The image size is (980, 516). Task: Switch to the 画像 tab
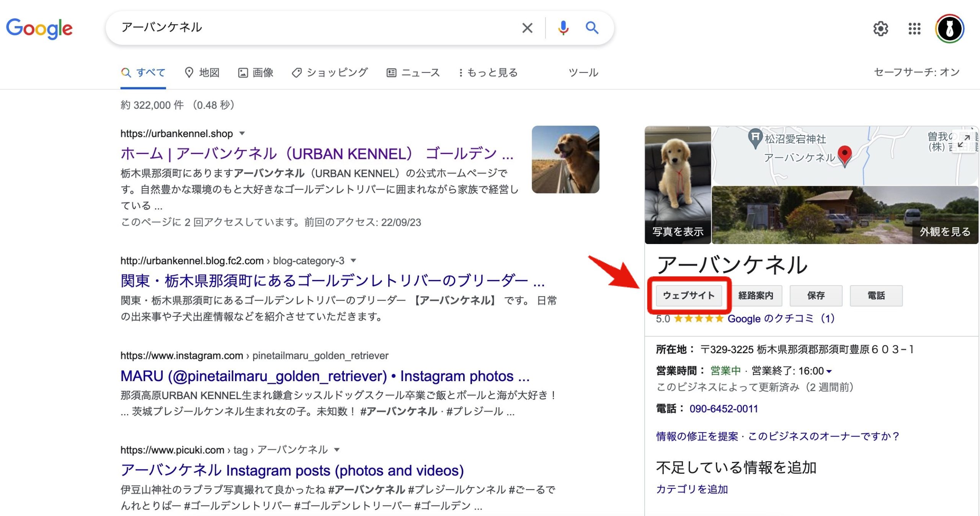coord(256,72)
